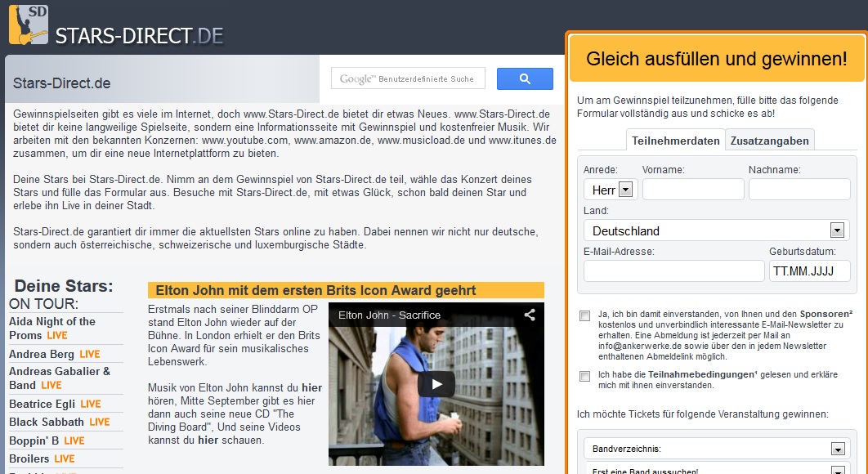Click the Google custom search box
Screen dimensions: 868x474
pyautogui.click(x=406, y=78)
